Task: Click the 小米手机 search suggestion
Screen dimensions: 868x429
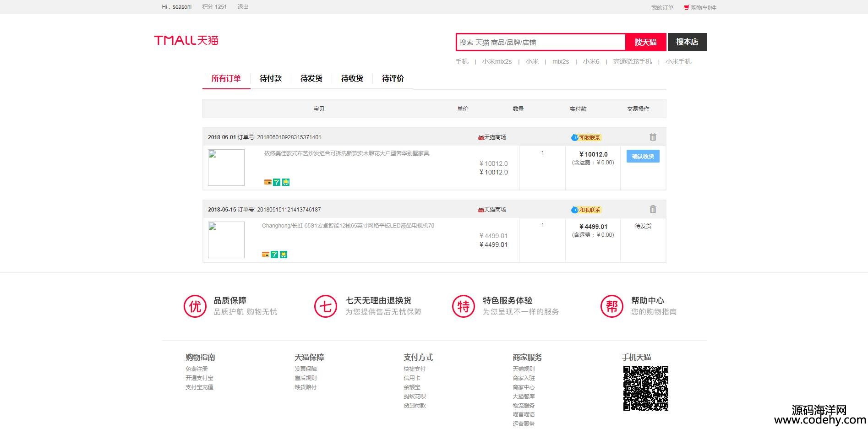Action: point(678,61)
